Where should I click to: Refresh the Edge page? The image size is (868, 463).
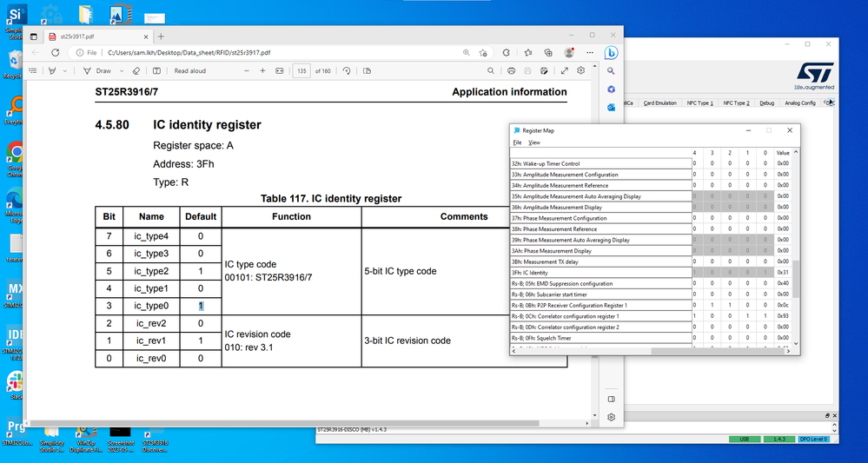56,52
